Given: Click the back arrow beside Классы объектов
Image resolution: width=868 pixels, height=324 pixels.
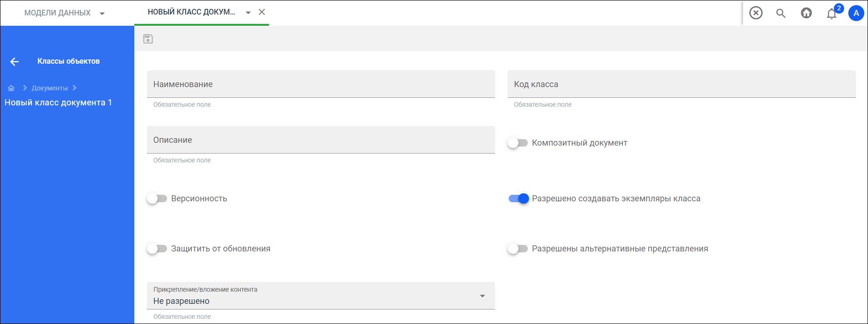Looking at the screenshot, I should (x=15, y=61).
